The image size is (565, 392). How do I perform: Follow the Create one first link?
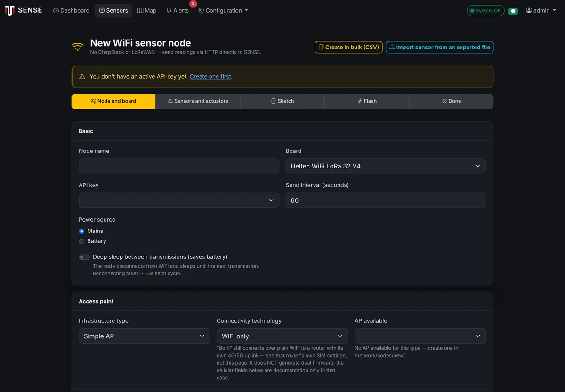210,76
